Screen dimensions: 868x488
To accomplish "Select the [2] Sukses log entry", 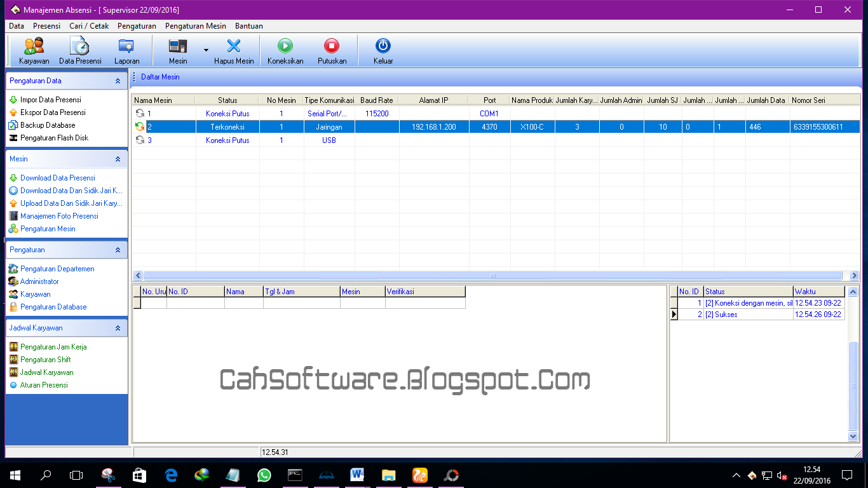I will coord(749,315).
